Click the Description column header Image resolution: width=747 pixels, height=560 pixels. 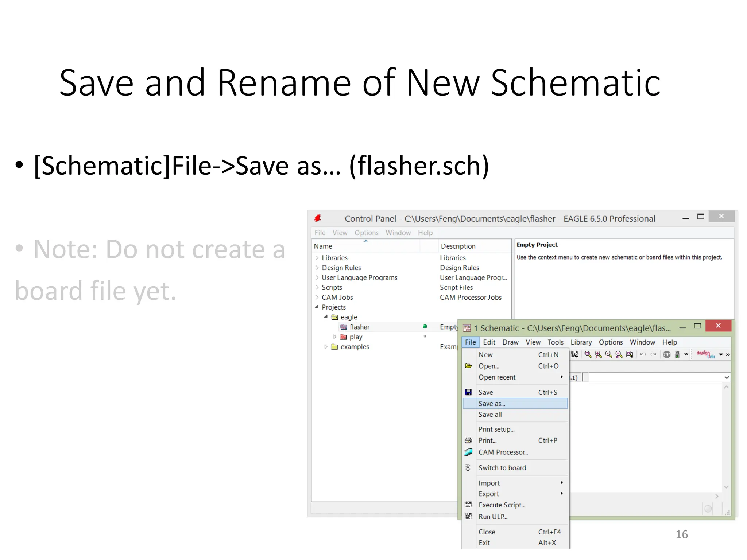[x=474, y=246]
